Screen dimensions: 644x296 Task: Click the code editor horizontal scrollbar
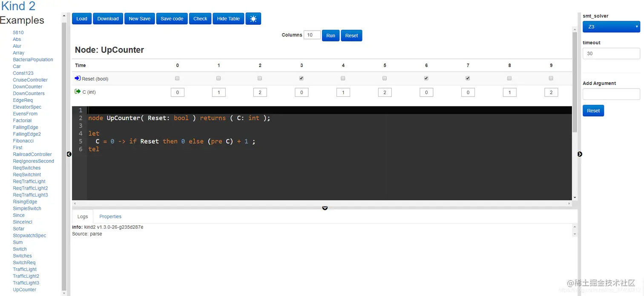click(323, 204)
